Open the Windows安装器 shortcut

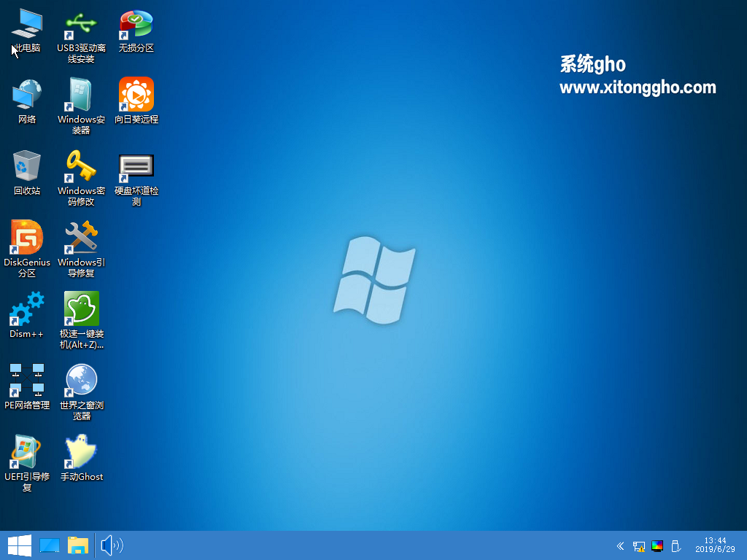[81, 106]
